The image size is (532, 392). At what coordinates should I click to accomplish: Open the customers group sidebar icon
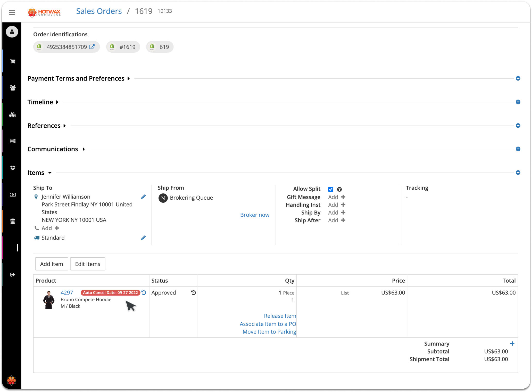13,88
